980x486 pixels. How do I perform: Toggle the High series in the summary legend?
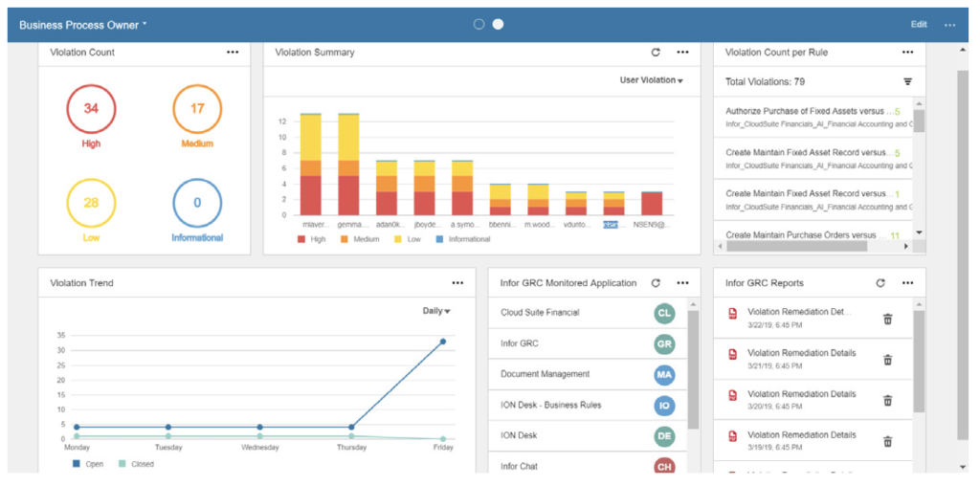coord(312,239)
